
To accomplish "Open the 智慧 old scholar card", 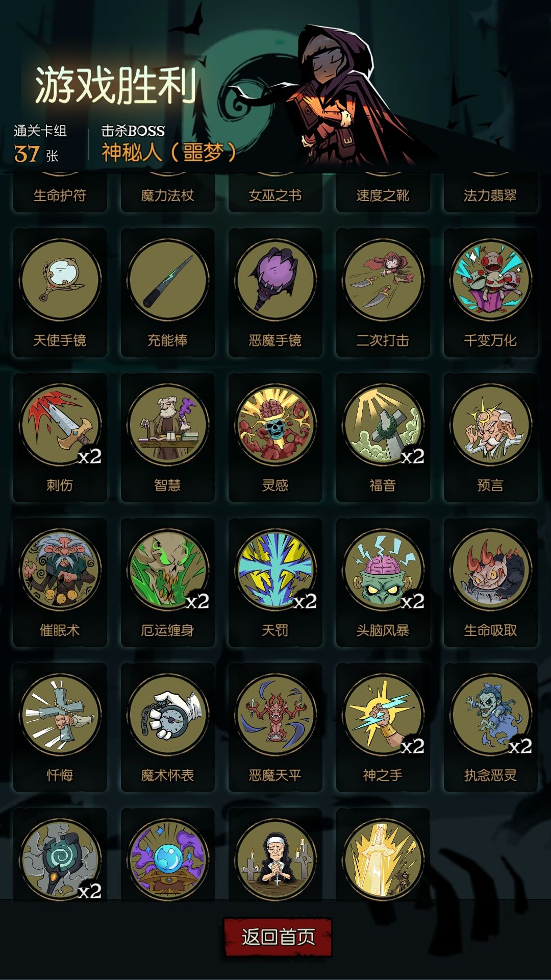I will pyautogui.click(x=168, y=437).
